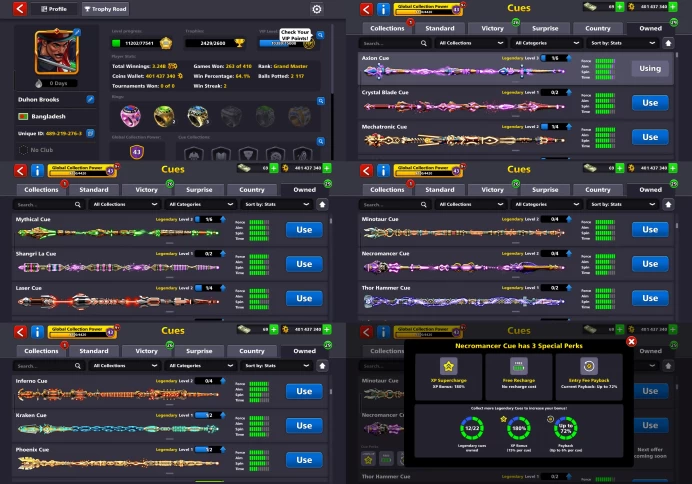Click Use for the Phoenix Cue
Image resolution: width=692 pixels, height=484 pixels.
click(x=304, y=460)
